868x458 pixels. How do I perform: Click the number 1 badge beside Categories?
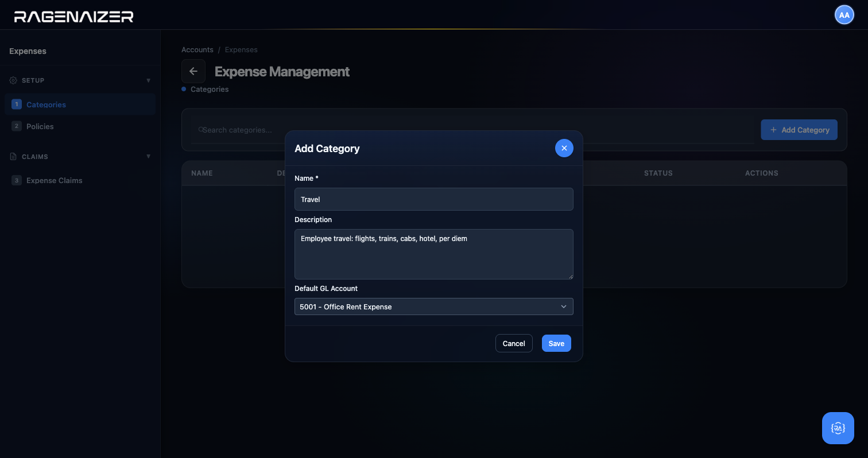click(16, 104)
